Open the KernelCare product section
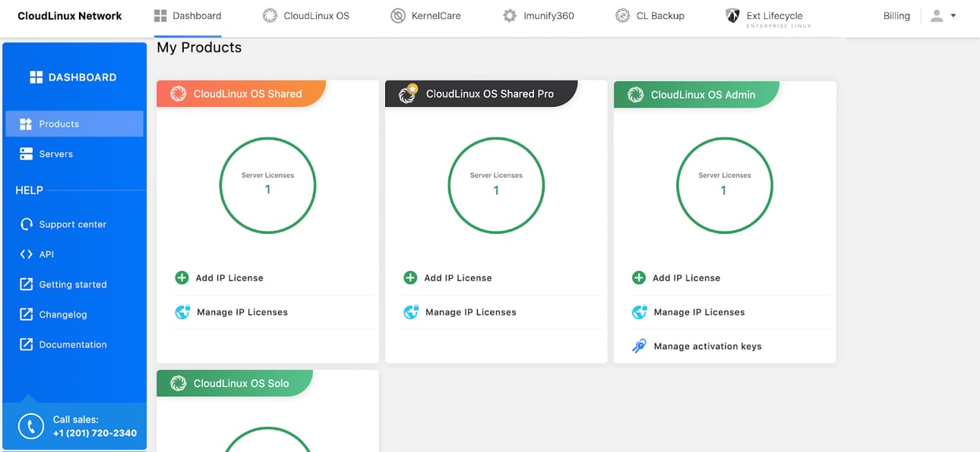This screenshot has width=980, height=452. point(425,14)
